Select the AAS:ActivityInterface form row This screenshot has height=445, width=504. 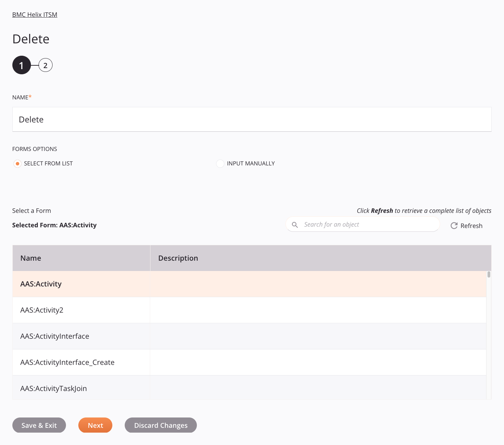(x=249, y=336)
